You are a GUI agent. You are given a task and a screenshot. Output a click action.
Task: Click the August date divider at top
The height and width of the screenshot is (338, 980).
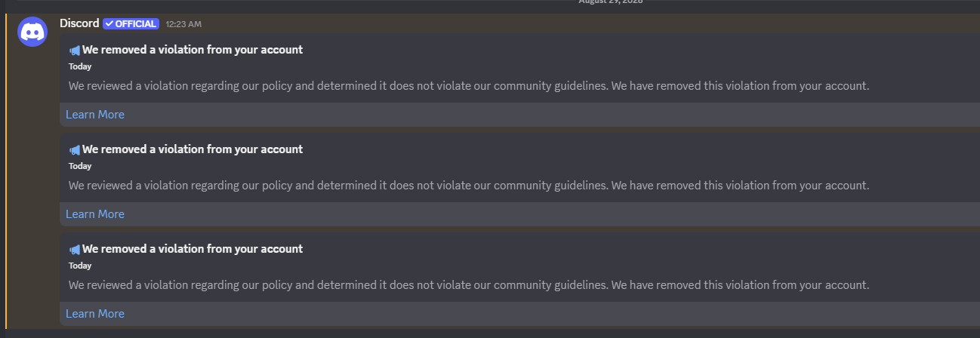[611, 2]
